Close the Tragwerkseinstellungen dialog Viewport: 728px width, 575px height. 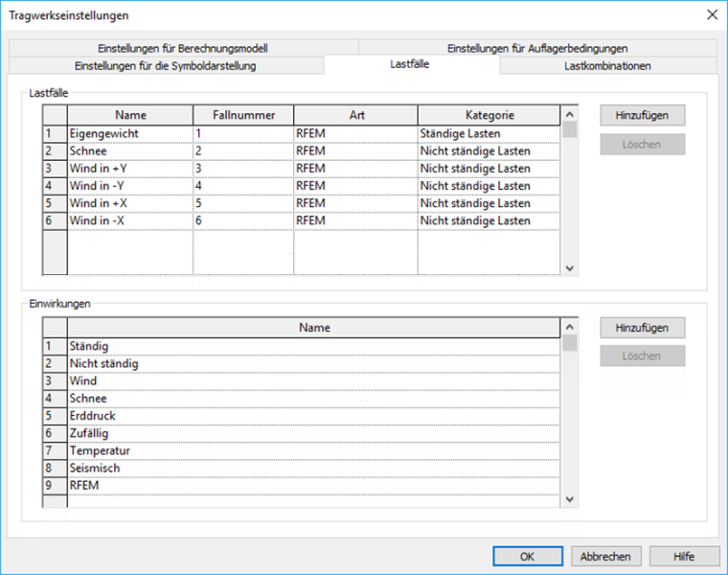(x=713, y=15)
